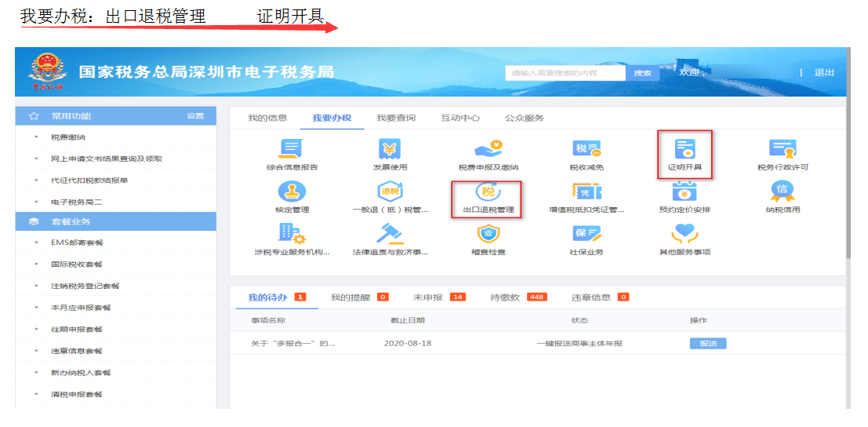Open the 未申报 tab
The image size is (868, 427).
428,297
